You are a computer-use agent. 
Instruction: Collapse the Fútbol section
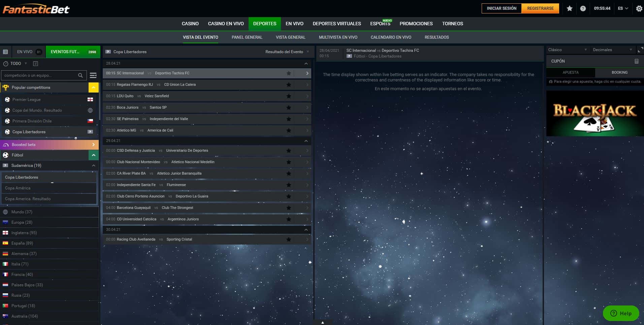click(x=93, y=155)
